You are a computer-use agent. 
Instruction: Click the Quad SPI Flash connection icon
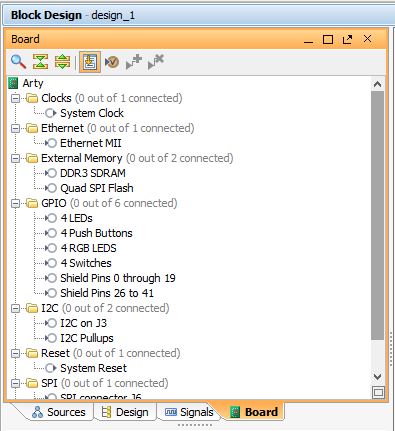point(51,188)
